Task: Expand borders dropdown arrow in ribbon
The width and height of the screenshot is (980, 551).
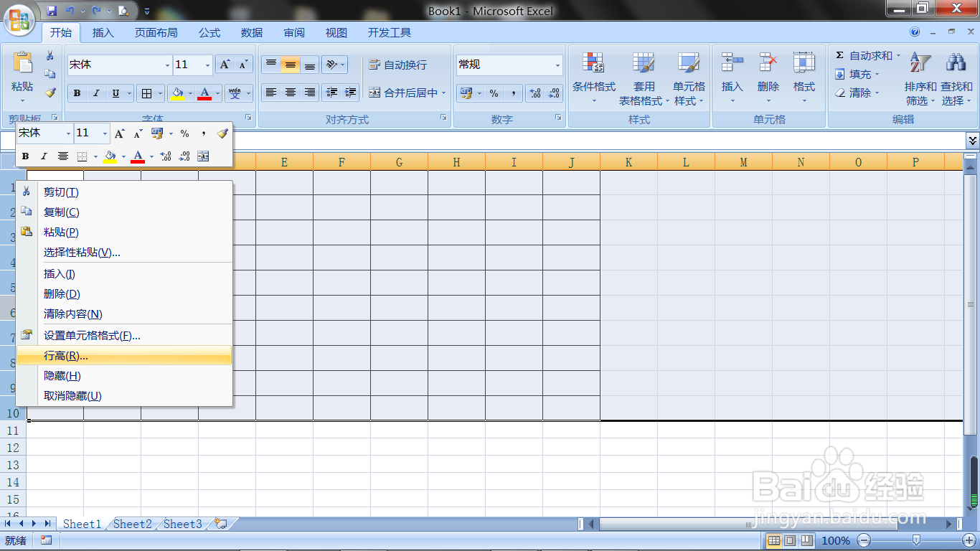Action: pyautogui.click(x=159, y=93)
